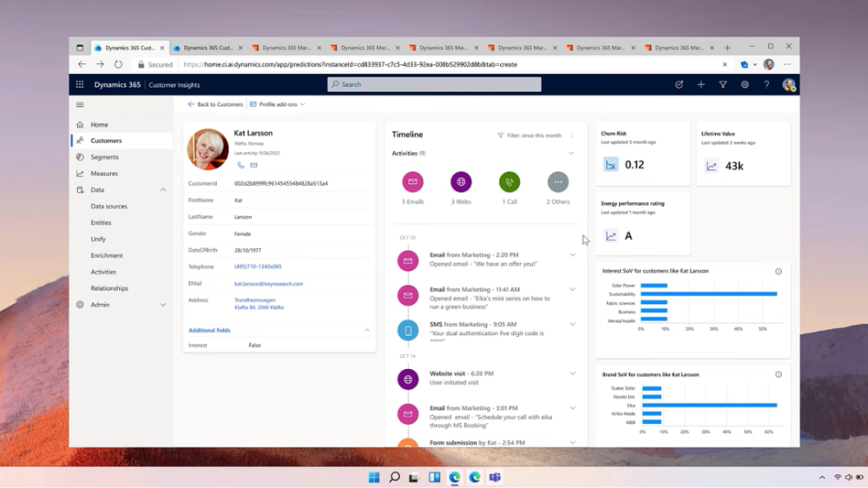Click the Search box in header
Viewport: 868px width, 488px height.
(x=434, y=84)
